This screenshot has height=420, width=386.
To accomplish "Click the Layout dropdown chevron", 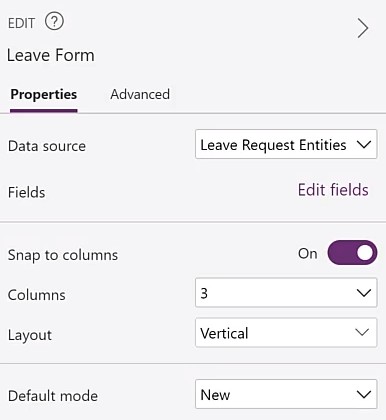I will click(362, 332).
